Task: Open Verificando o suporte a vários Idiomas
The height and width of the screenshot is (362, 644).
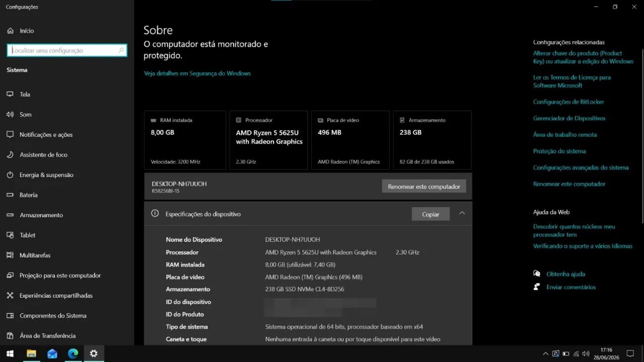Action: (583, 246)
